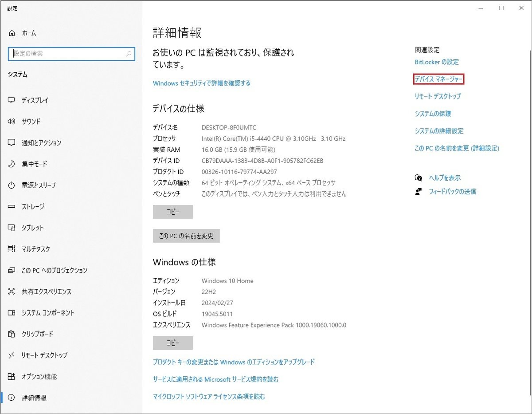Screen dimensions: 532x414
Task: Focus the 設定の検索 search box
Action: pyautogui.click(x=71, y=54)
